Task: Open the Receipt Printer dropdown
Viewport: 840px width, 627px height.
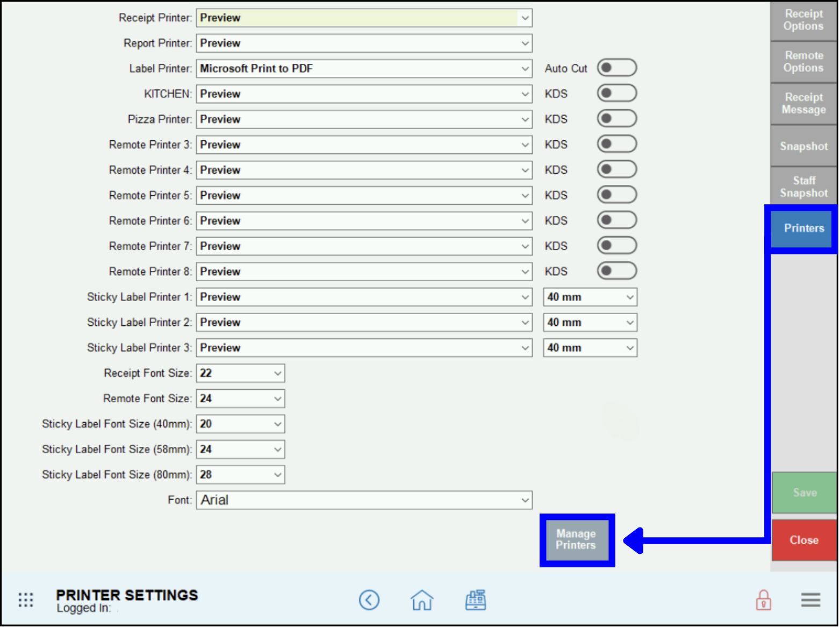Action: pos(364,18)
